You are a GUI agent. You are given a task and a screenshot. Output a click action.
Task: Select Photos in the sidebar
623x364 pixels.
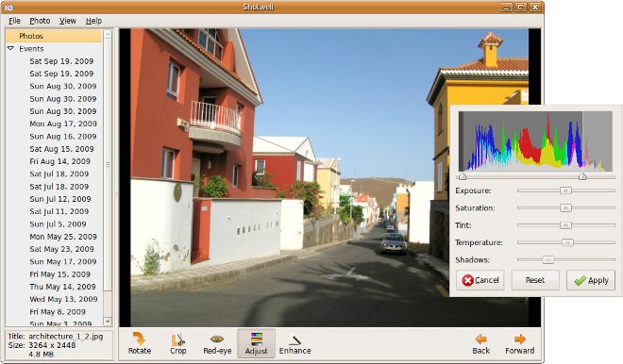pyautogui.click(x=54, y=36)
